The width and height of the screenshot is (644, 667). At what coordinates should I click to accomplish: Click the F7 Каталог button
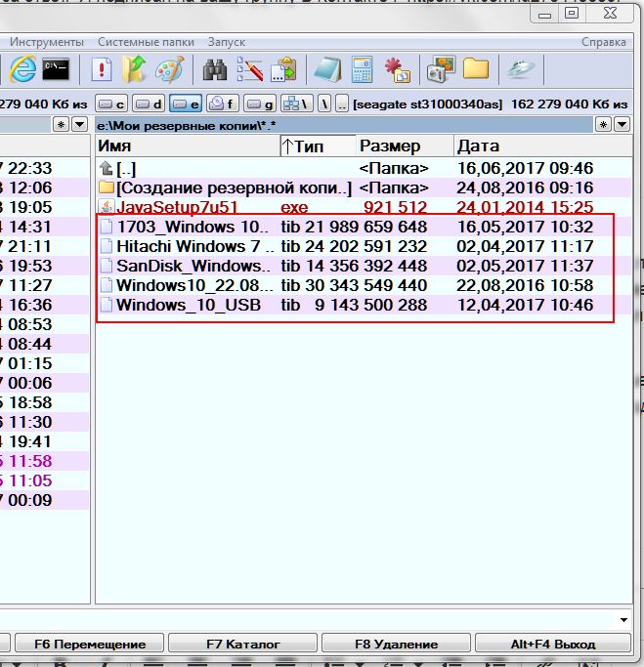[x=242, y=644]
